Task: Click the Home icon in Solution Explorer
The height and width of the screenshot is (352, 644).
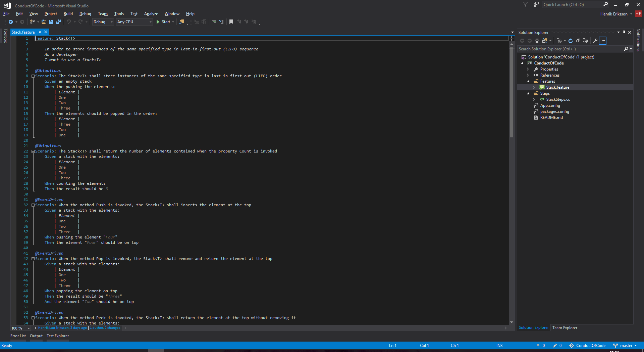Action: (x=537, y=41)
